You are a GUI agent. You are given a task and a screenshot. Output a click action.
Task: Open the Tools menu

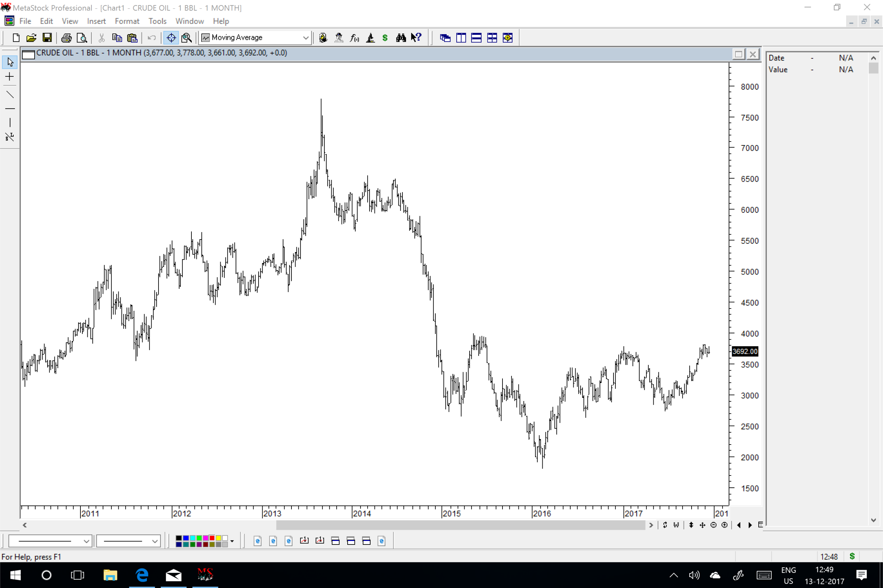(x=157, y=21)
